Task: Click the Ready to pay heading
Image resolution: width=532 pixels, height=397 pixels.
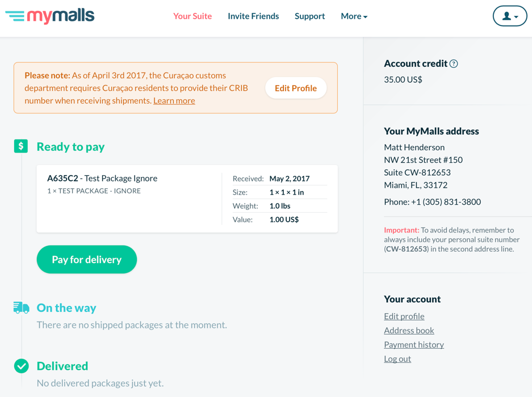Action: click(x=70, y=147)
